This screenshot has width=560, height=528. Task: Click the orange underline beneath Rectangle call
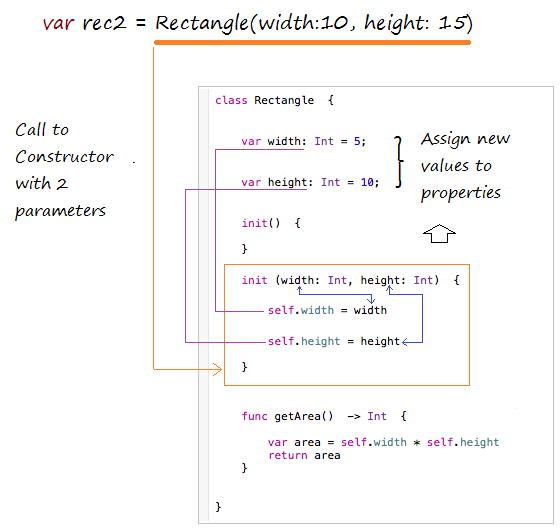[x=312, y=43]
